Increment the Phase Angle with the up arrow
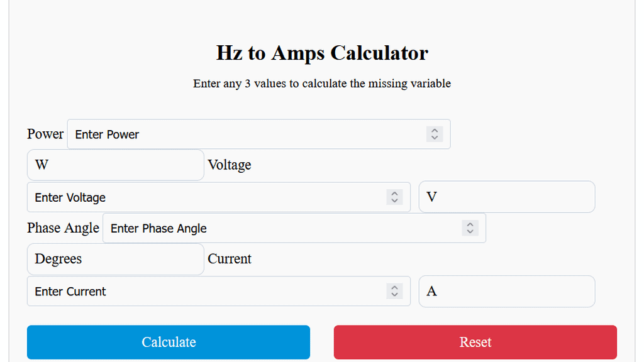The image size is (644, 362). point(469,224)
